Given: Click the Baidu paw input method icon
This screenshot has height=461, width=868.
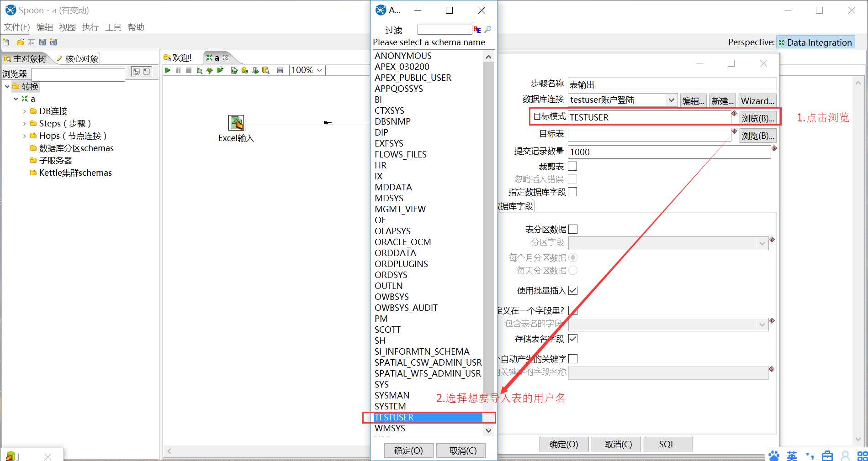Looking at the screenshot, I should click(774, 456).
